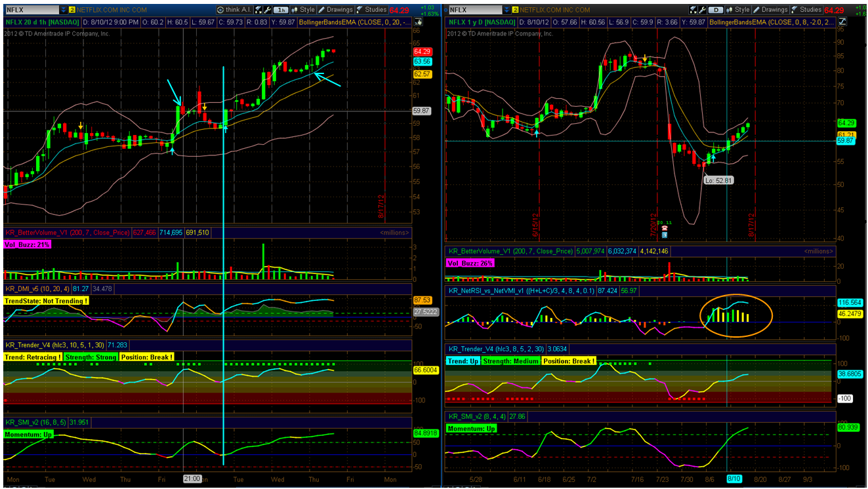Click the 63.56 cyan price bubble on the 1h chart
Viewport: 868px width, 489px height.
point(423,62)
